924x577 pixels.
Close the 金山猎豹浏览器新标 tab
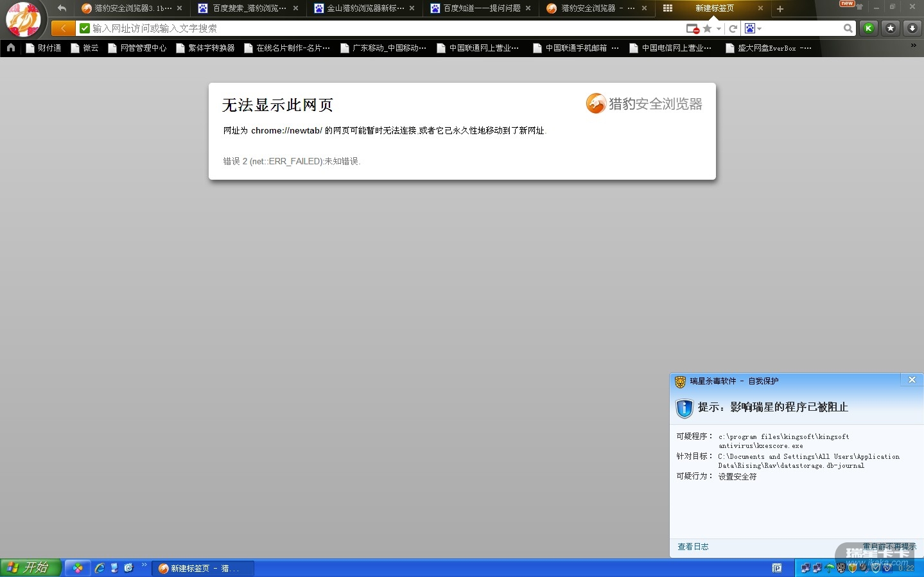[x=412, y=8]
